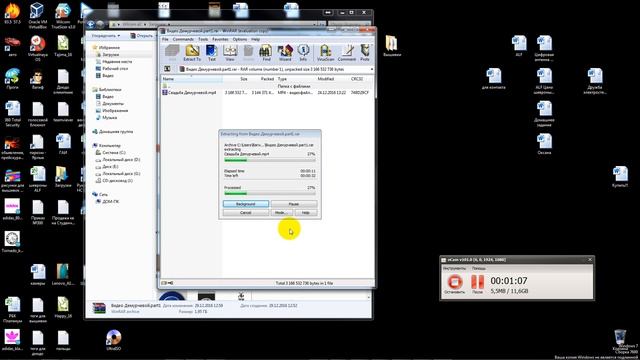Select Домашняя группа in the Explorer sidebar

(x=116, y=132)
